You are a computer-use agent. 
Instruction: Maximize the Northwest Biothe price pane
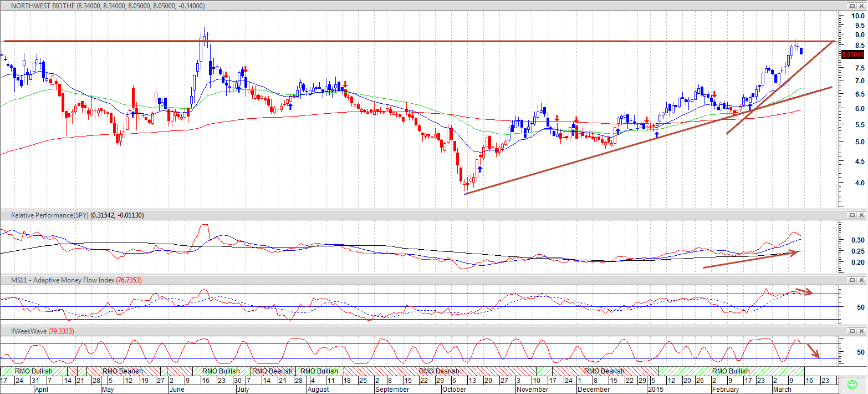[x=852, y=6]
